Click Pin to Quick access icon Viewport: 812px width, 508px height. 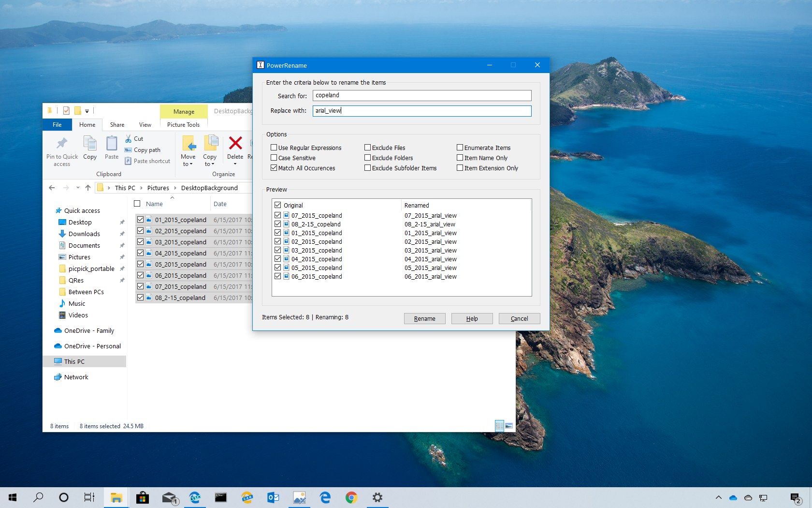point(62,144)
